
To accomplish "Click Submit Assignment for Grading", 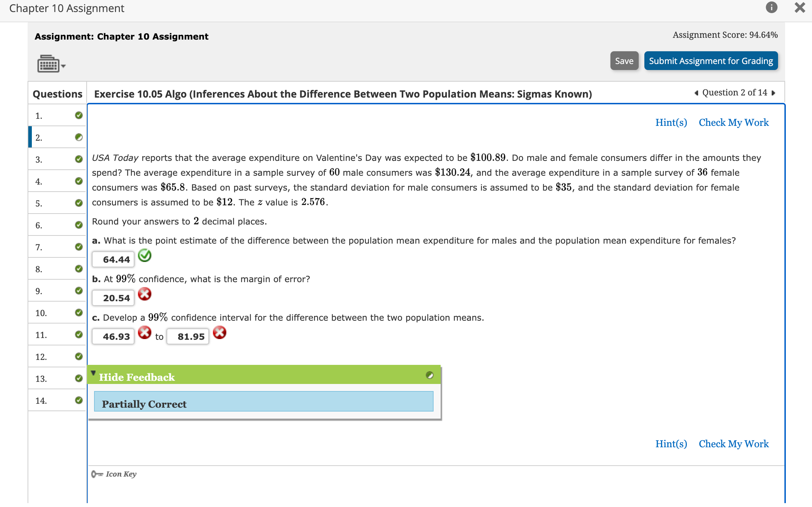I will [710, 61].
